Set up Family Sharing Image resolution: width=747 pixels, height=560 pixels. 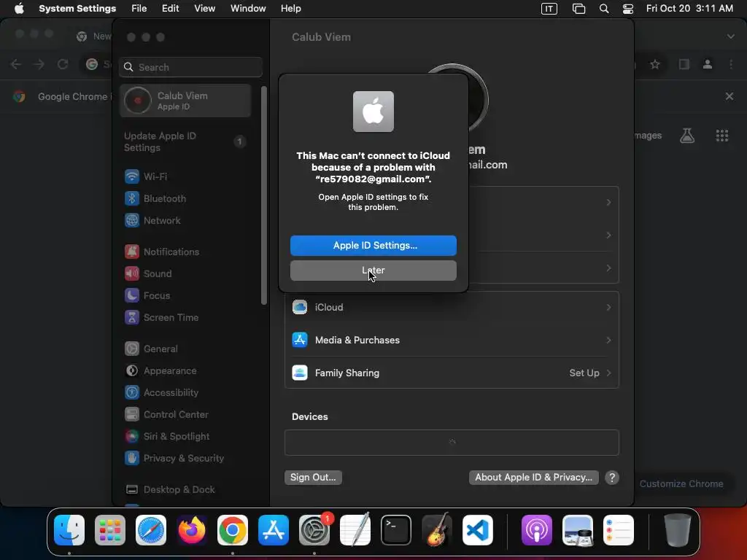tap(452, 373)
